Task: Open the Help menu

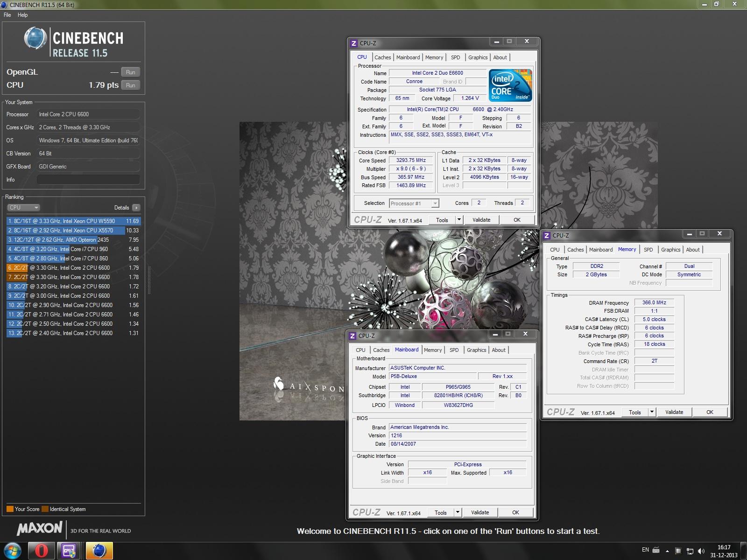Action: click(23, 15)
